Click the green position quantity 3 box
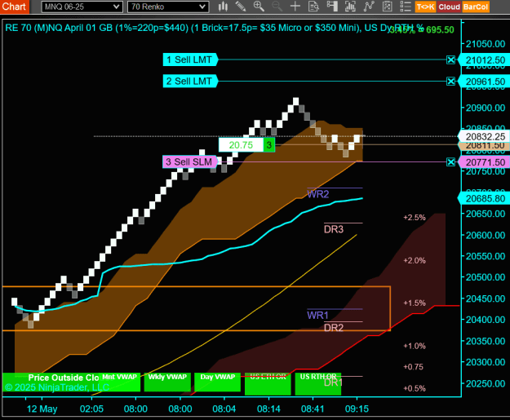 269,145
